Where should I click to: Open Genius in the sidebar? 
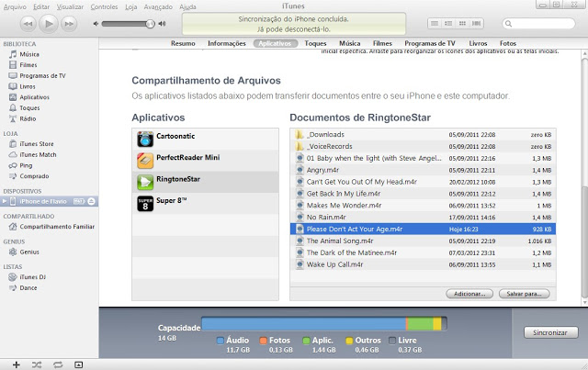pos(29,251)
